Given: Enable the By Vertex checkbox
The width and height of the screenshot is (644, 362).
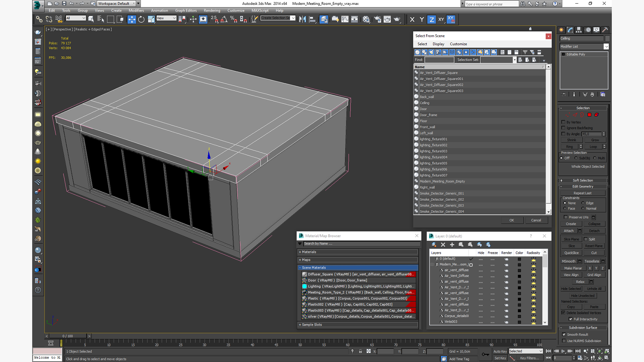Looking at the screenshot, I should tap(563, 122).
